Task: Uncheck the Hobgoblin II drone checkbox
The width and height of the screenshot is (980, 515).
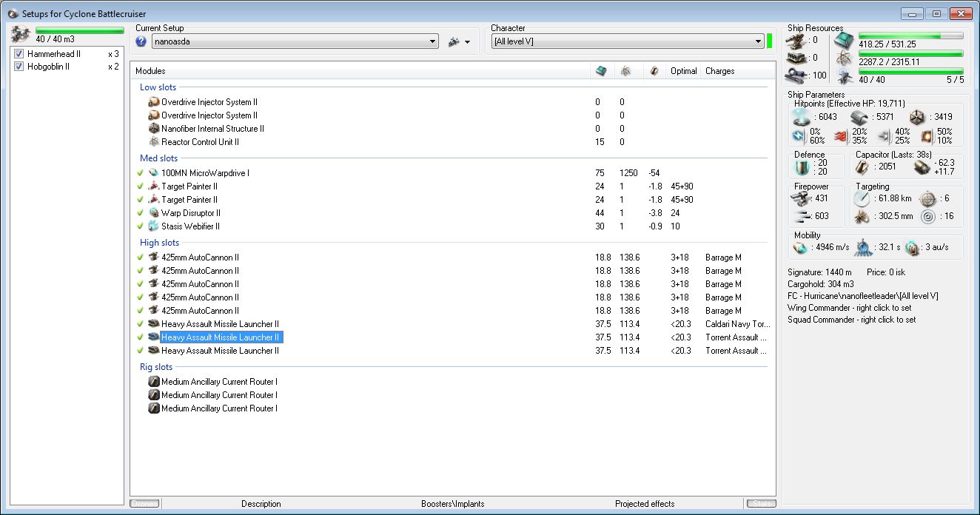Action: pos(19,67)
